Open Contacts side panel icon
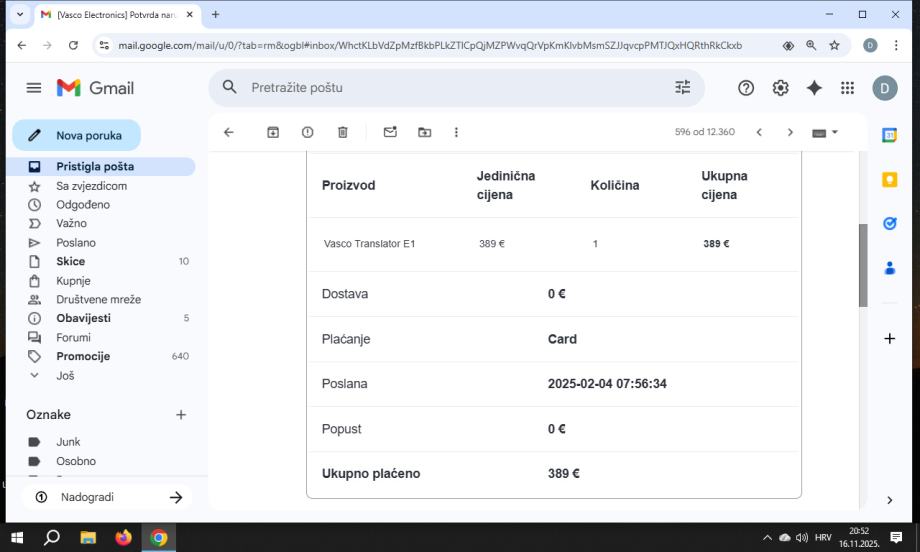The image size is (920, 552). click(889, 268)
